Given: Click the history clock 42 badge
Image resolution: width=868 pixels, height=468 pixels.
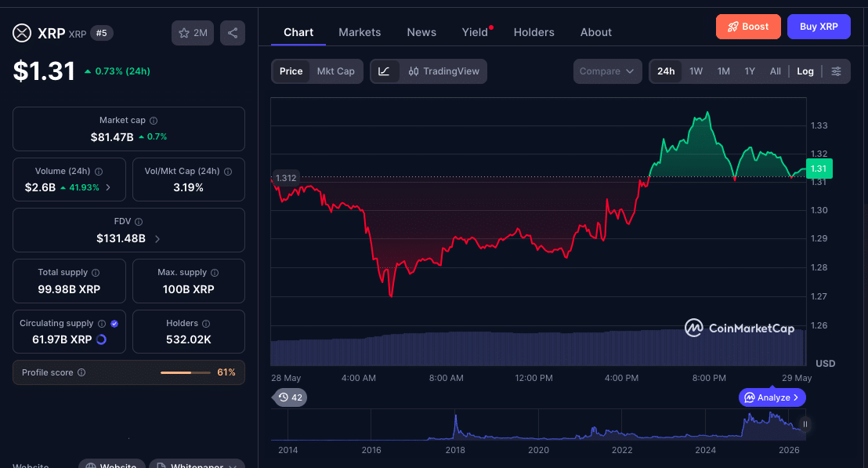Looking at the screenshot, I should point(290,397).
